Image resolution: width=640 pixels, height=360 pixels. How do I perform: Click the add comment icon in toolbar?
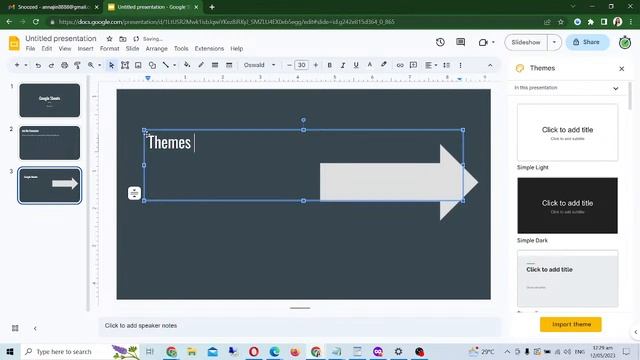click(x=413, y=65)
